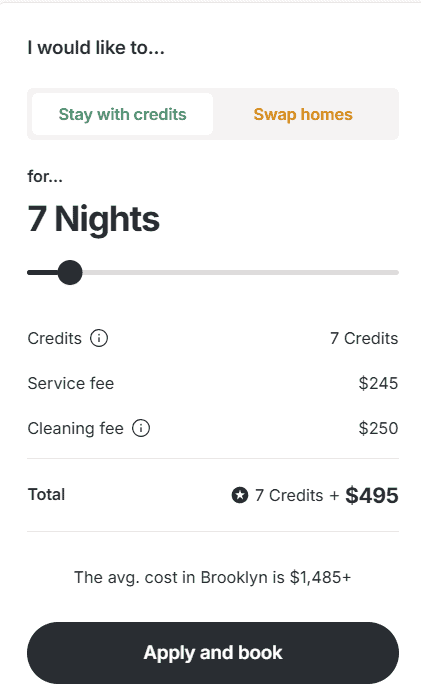Select the $245 service fee amount
Viewport: 421px width, 691px height.
(x=378, y=383)
